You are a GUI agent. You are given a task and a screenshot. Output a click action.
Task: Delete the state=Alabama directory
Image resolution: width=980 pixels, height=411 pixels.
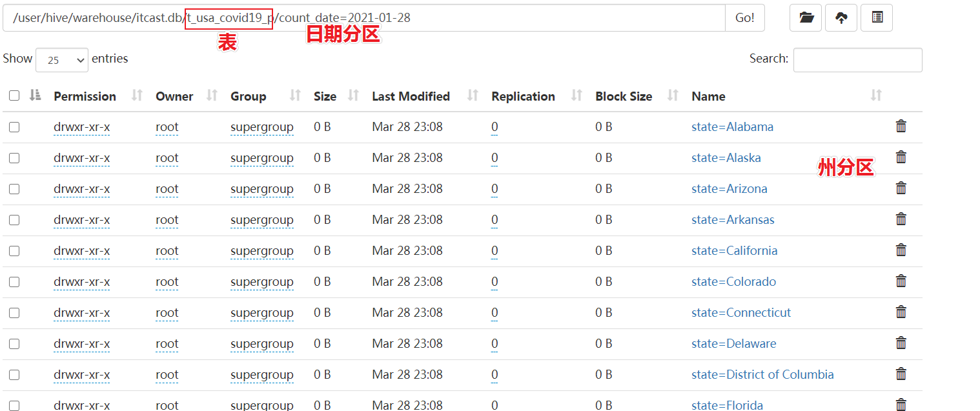(901, 126)
